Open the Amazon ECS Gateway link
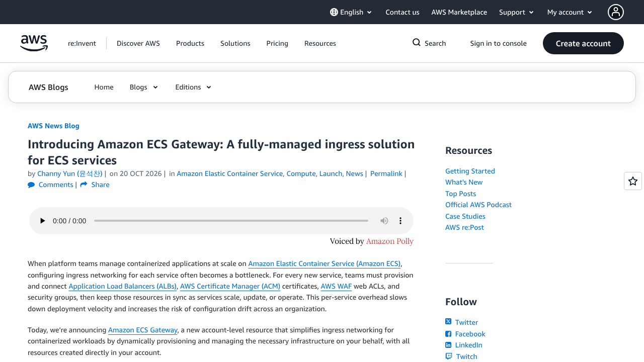Image resolution: width=644 pixels, height=362 pixels. point(143,330)
